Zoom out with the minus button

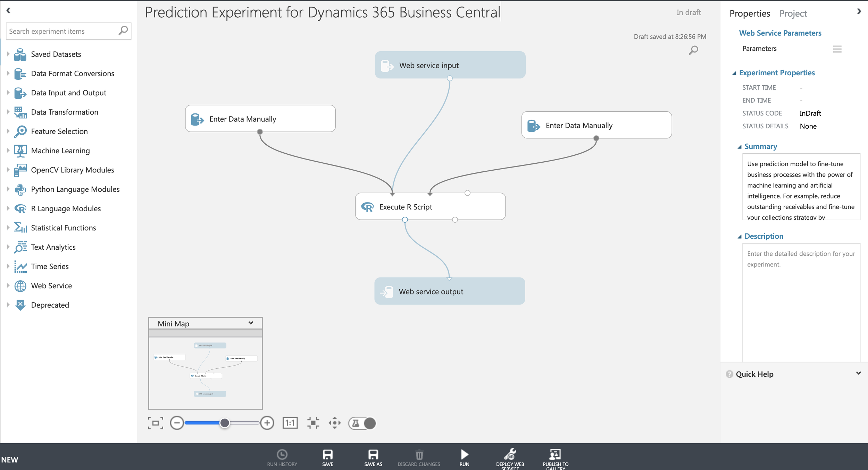tap(177, 423)
